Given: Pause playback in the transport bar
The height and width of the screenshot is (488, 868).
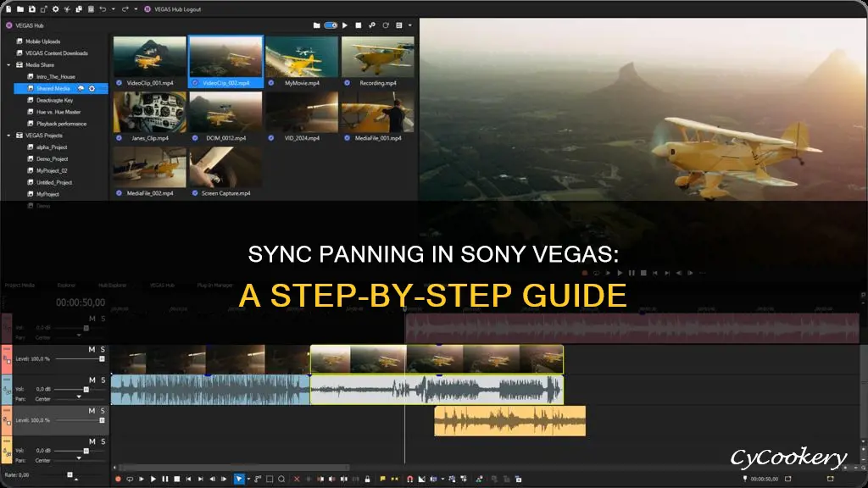Looking at the screenshot, I should 165,480.
